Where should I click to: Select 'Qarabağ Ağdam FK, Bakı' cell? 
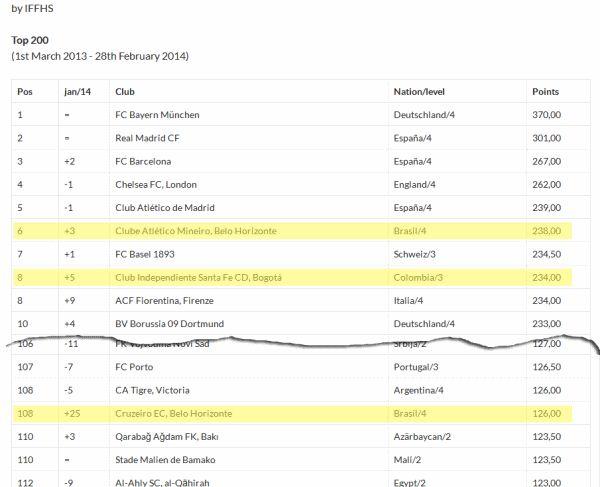[167, 437]
